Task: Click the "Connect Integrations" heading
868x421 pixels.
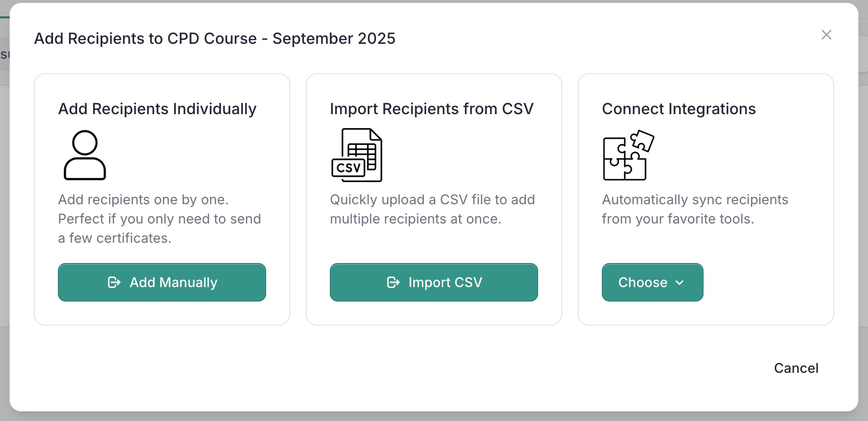Action: [x=678, y=109]
